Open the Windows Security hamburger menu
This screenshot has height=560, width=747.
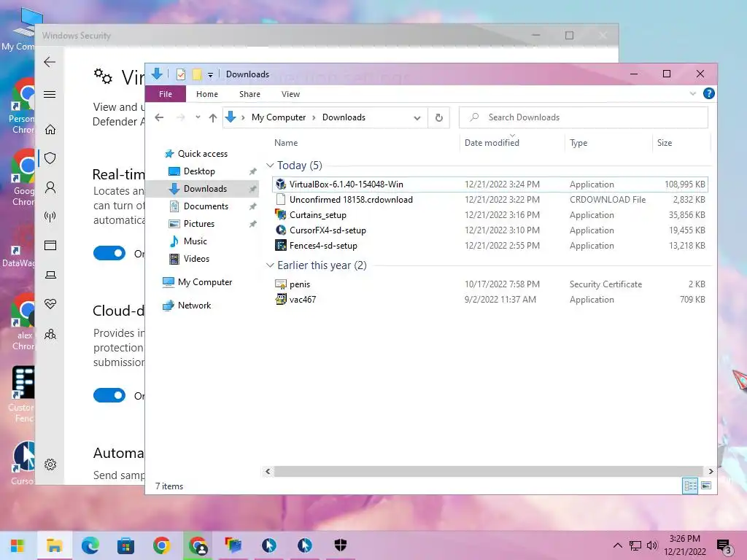[50, 94]
